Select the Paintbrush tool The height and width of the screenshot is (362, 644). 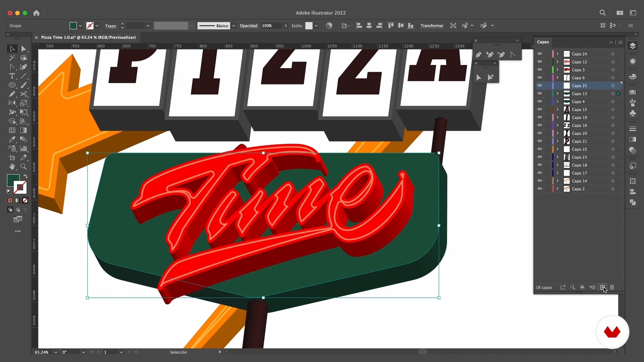[23, 85]
